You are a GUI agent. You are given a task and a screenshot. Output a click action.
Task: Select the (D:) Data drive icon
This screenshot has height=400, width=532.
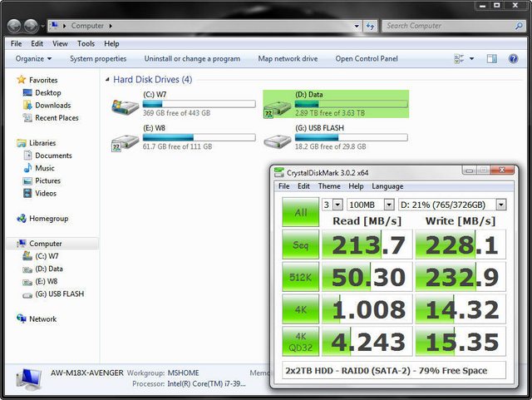click(277, 109)
